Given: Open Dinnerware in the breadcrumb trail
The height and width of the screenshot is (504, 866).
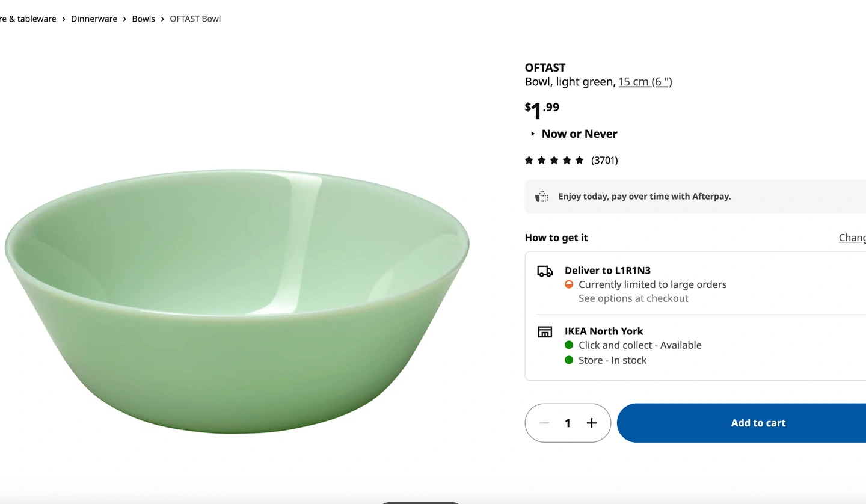Looking at the screenshot, I should [x=94, y=19].
